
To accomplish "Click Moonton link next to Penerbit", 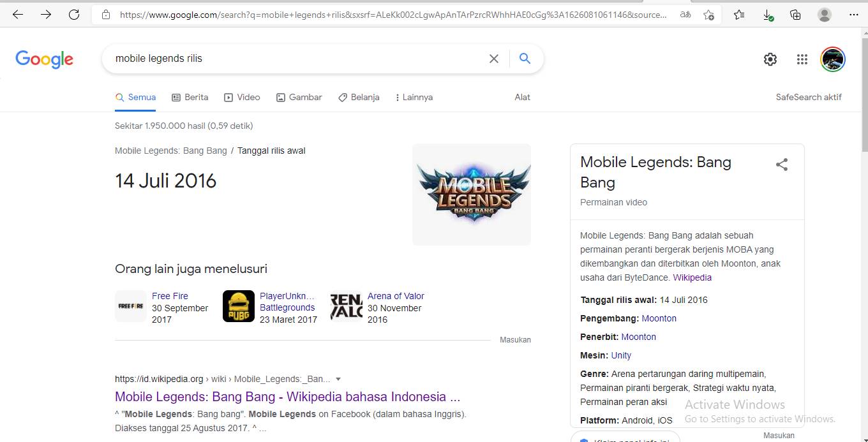I will tap(638, 337).
